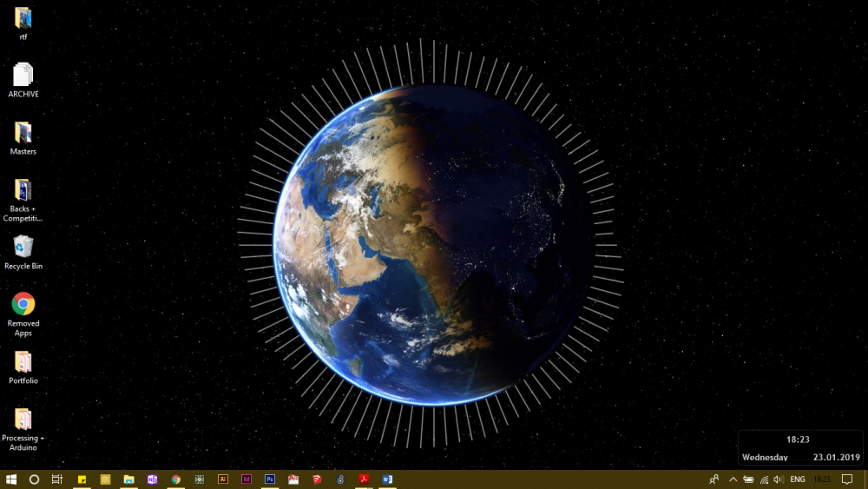
Task: Open the ENG input language selector
Action: 797,479
